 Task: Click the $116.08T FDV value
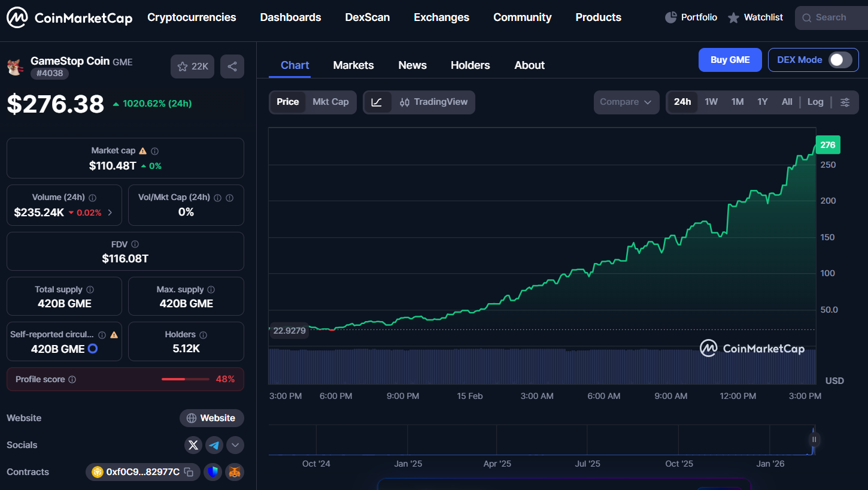click(125, 259)
